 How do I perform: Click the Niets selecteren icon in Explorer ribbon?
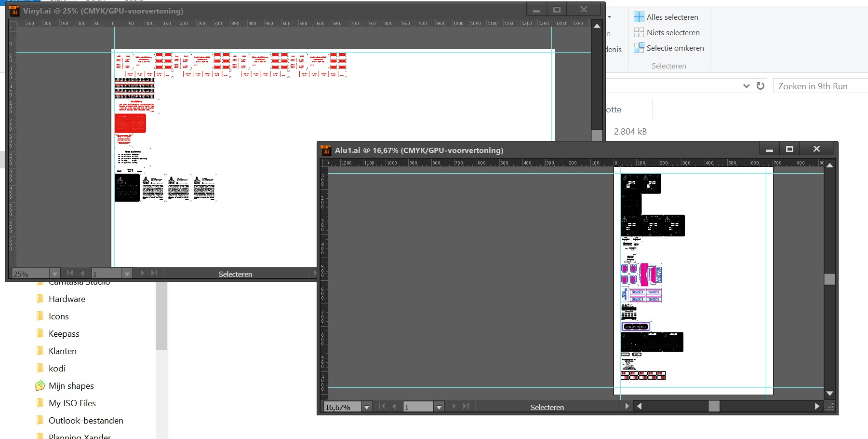click(x=639, y=32)
